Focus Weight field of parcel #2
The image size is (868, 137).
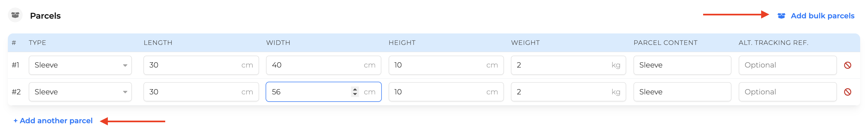click(x=568, y=92)
